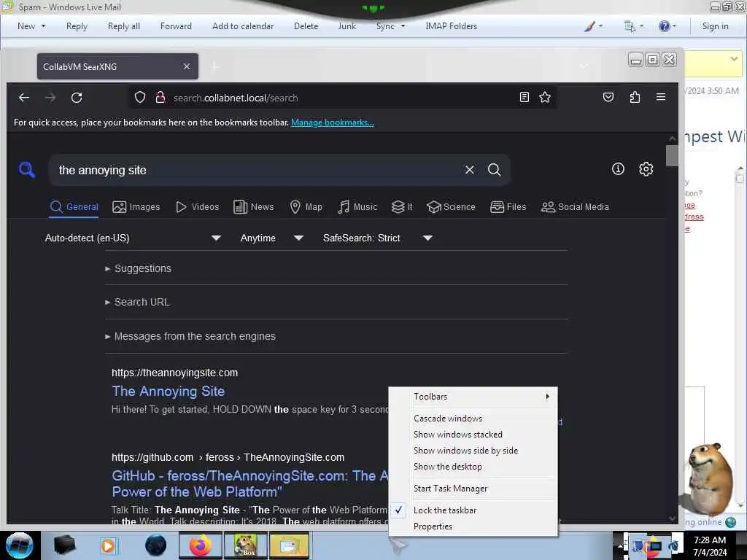Switch to the Map search tab
Image resolution: width=747 pixels, height=560 pixels.
306,206
